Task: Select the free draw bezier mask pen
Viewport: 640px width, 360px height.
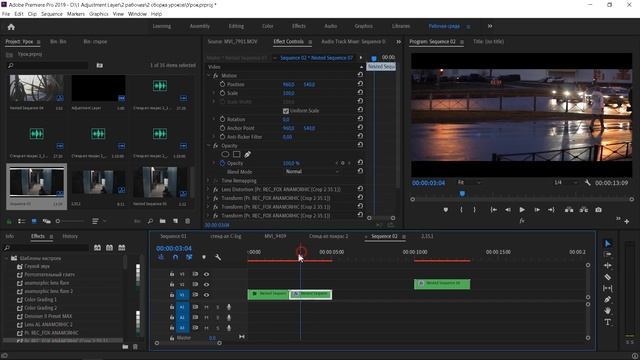Action: (x=247, y=154)
